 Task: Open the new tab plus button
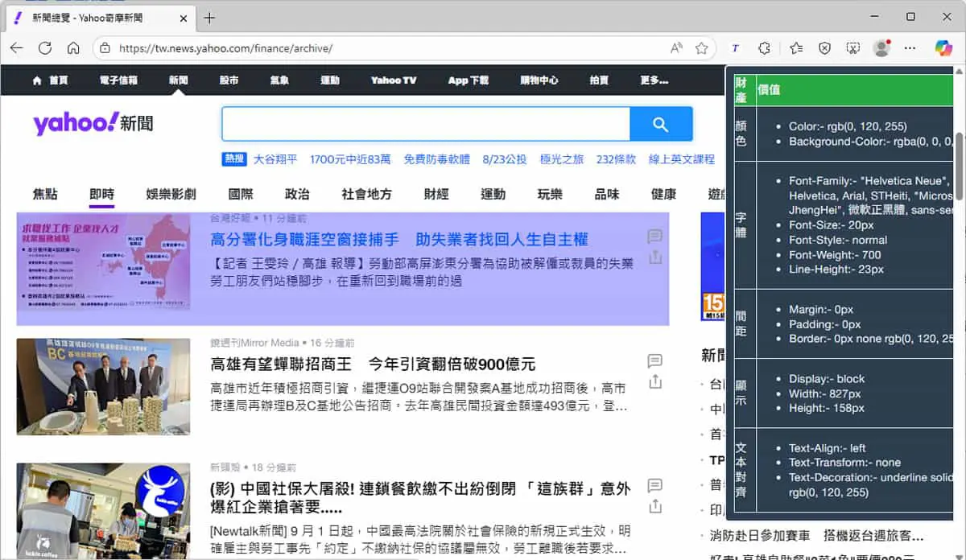click(209, 17)
